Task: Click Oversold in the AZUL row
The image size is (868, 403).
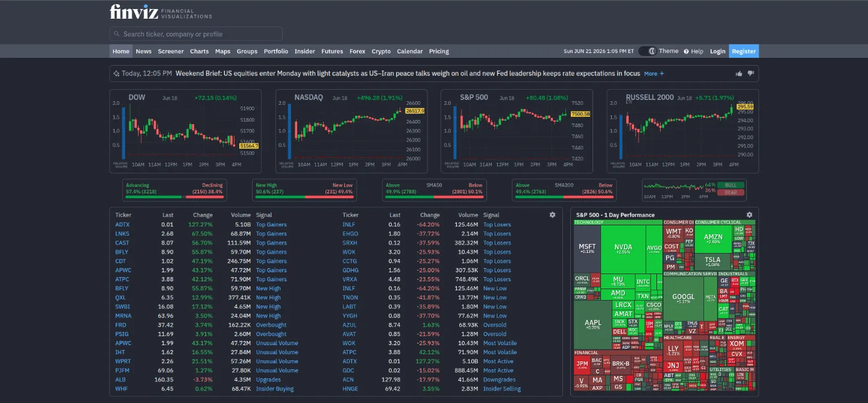Action: click(495, 325)
